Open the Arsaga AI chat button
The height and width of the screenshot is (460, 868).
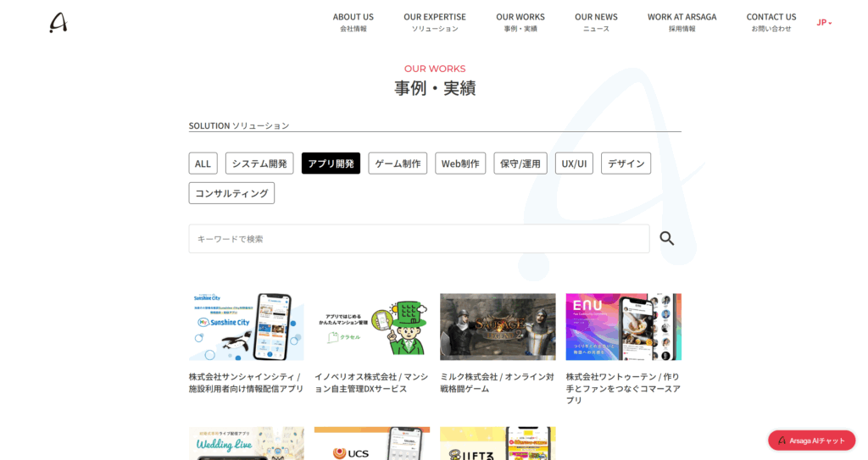(x=811, y=441)
